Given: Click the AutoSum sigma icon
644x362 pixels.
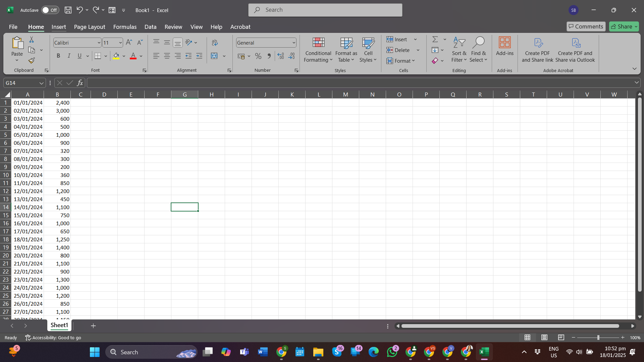Looking at the screenshot, I should pos(435,40).
